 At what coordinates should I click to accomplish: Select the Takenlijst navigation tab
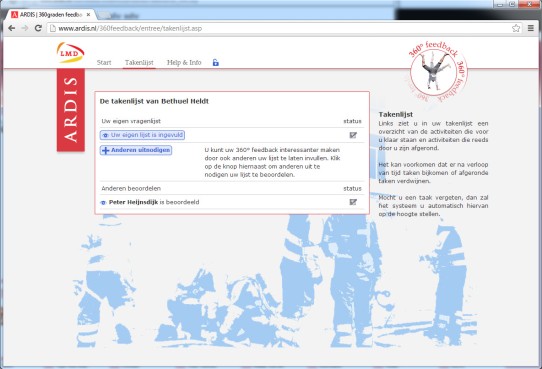[x=139, y=63]
